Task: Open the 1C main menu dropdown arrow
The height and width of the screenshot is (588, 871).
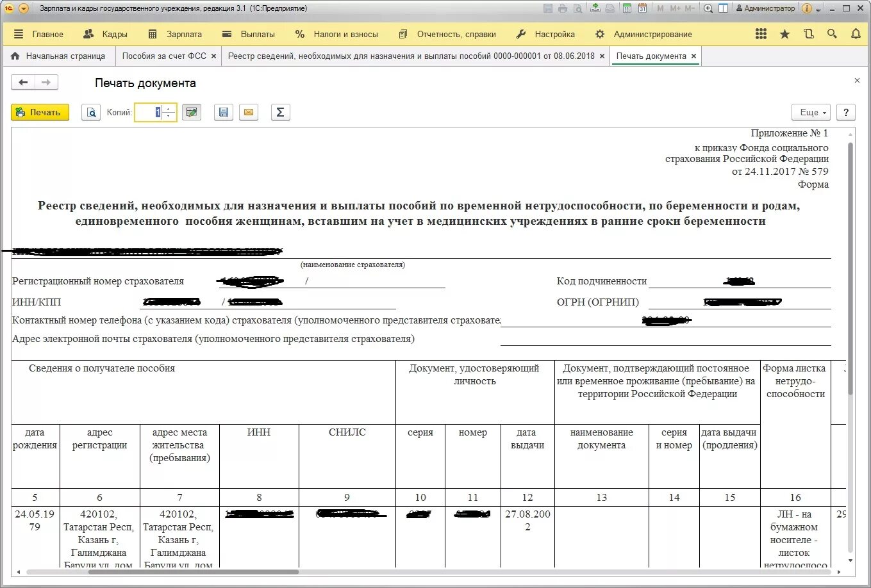Action: [24, 8]
